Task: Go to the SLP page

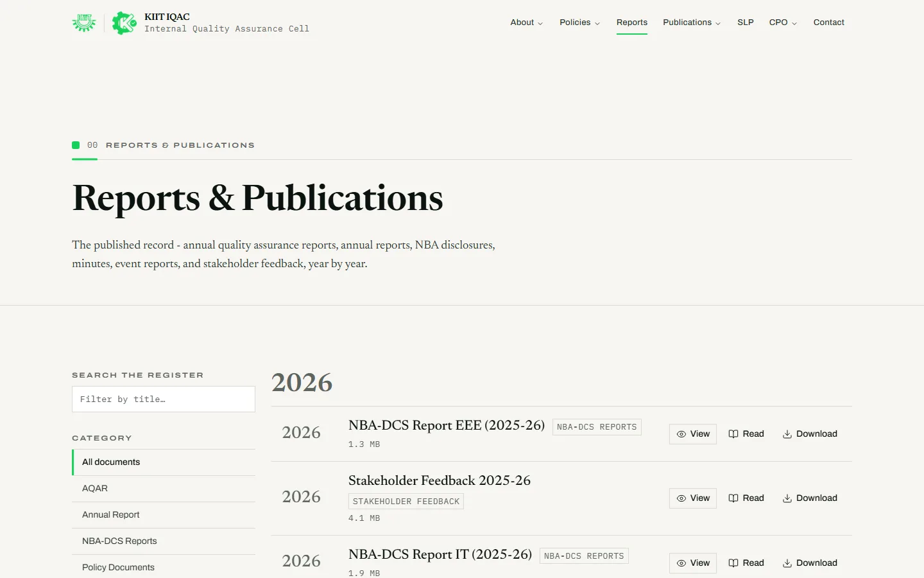Action: (746, 22)
